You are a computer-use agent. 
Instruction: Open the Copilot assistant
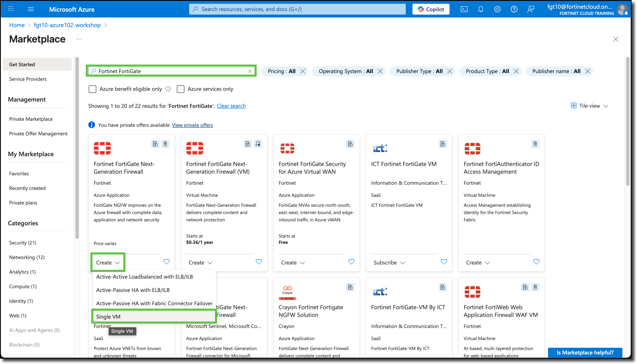[x=431, y=9]
